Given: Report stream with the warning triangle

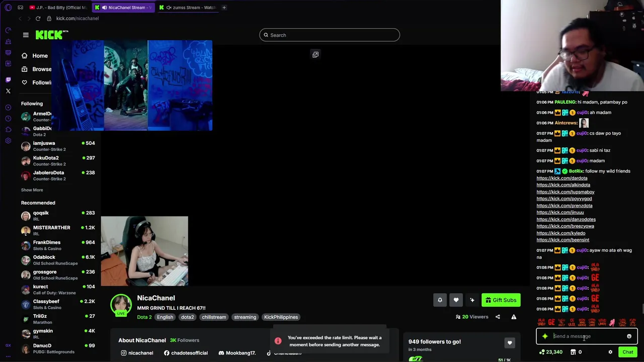Looking at the screenshot, I should pos(514,317).
